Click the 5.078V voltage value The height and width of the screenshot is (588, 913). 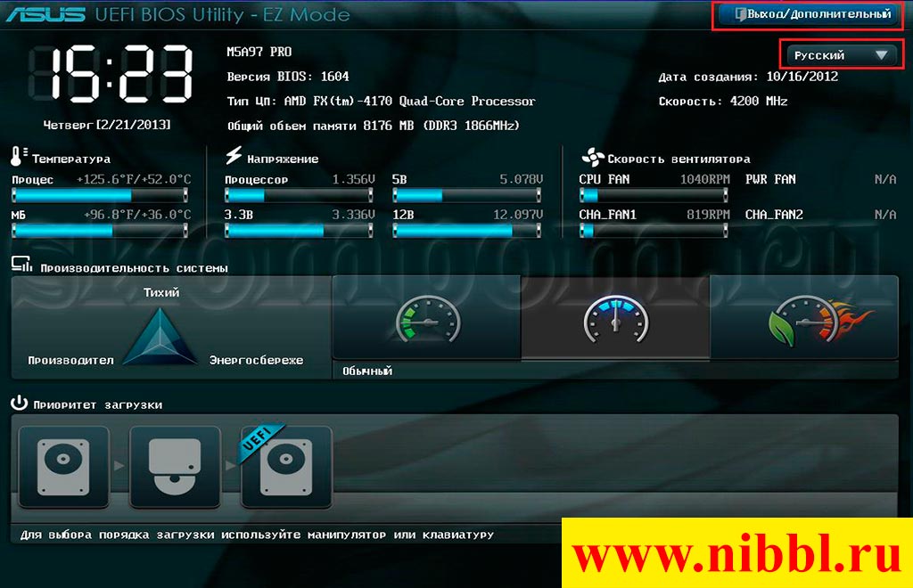(521, 180)
